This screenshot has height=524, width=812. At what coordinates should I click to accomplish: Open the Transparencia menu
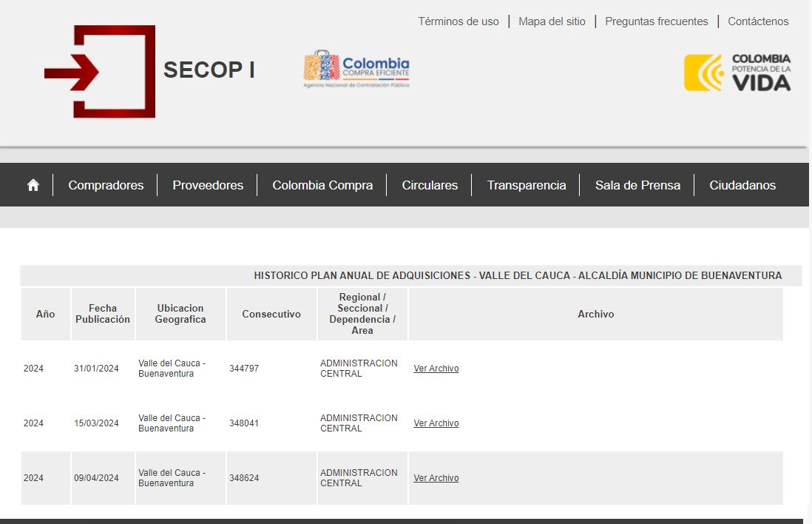click(526, 185)
